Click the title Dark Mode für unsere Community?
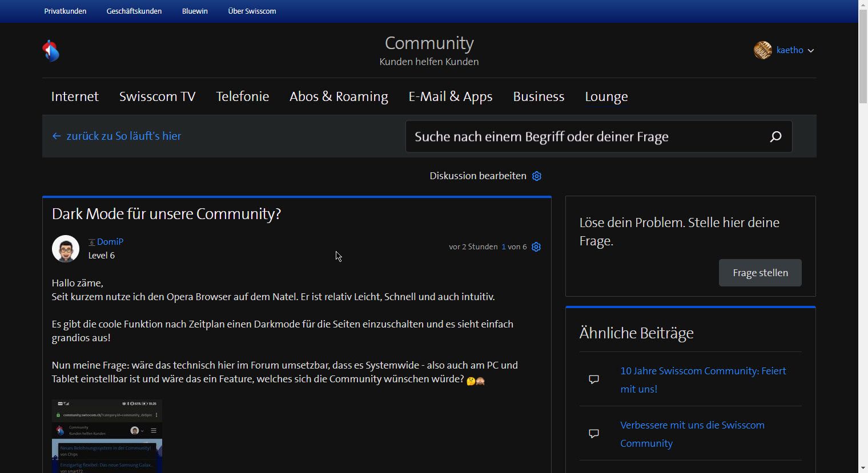Viewport: 868px width, 473px height. point(166,214)
